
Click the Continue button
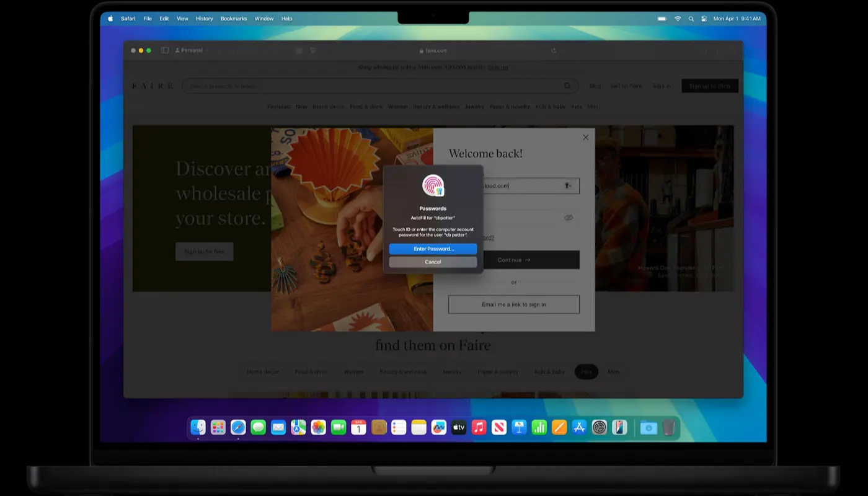pyautogui.click(x=514, y=260)
